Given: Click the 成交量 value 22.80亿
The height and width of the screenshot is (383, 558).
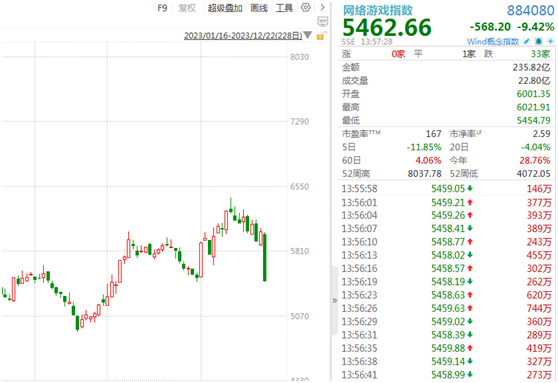Looking at the screenshot, I should [534, 81].
